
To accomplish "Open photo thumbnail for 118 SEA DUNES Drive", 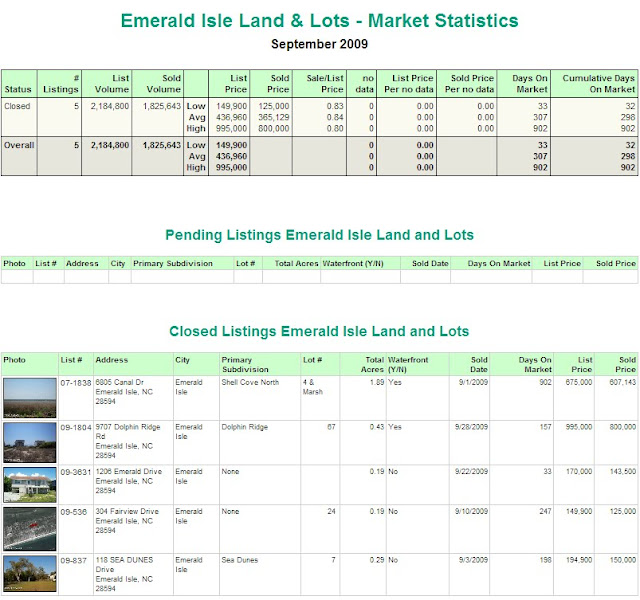I will 30,573.
